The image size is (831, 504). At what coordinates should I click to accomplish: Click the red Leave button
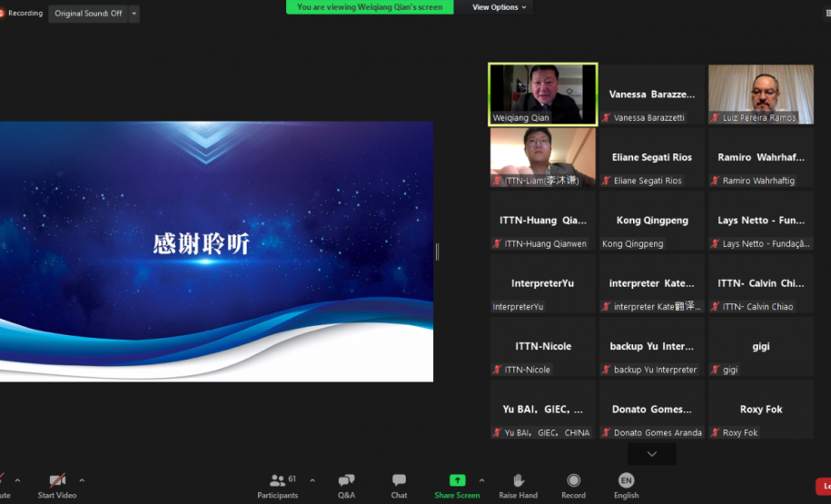pyautogui.click(x=823, y=487)
